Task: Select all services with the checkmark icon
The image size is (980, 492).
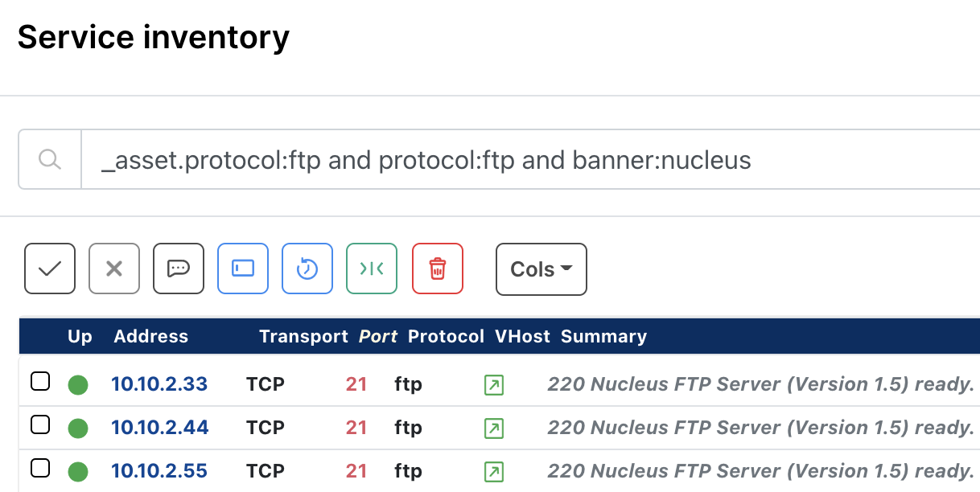Action: pyautogui.click(x=49, y=269)
